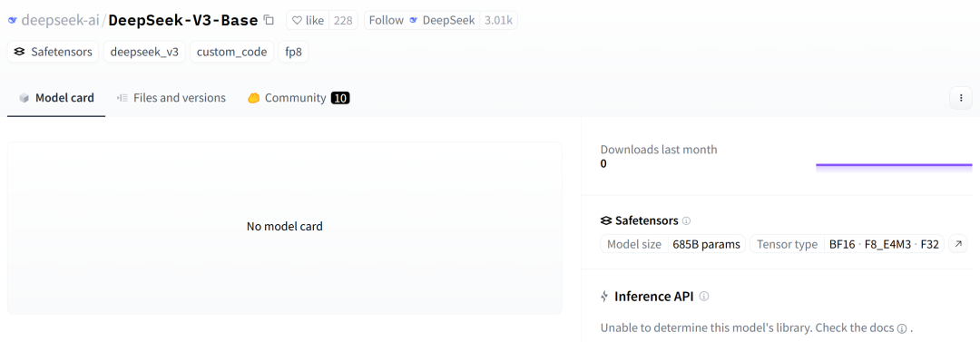980x342 pixels.
Task: Click the docs info icon
Action: 901,328
